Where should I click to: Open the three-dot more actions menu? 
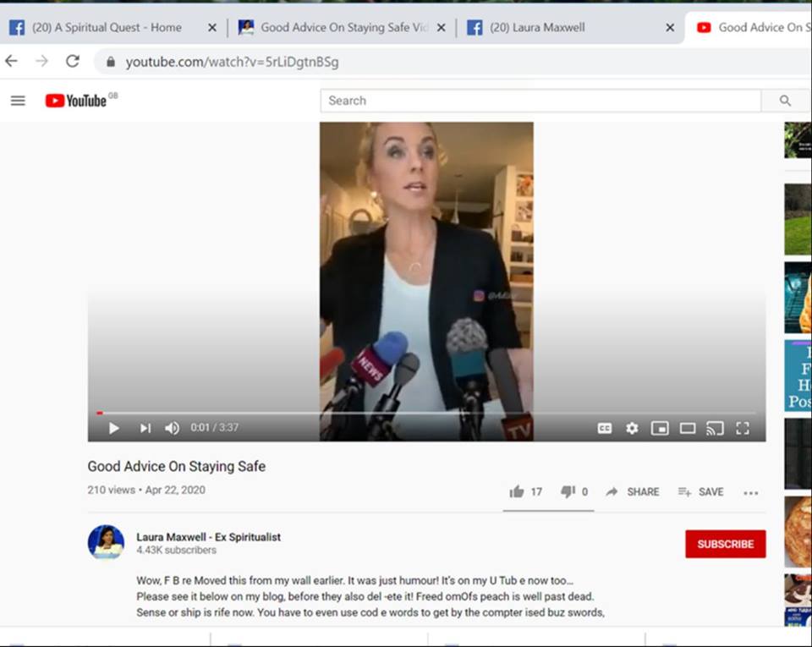750,492
